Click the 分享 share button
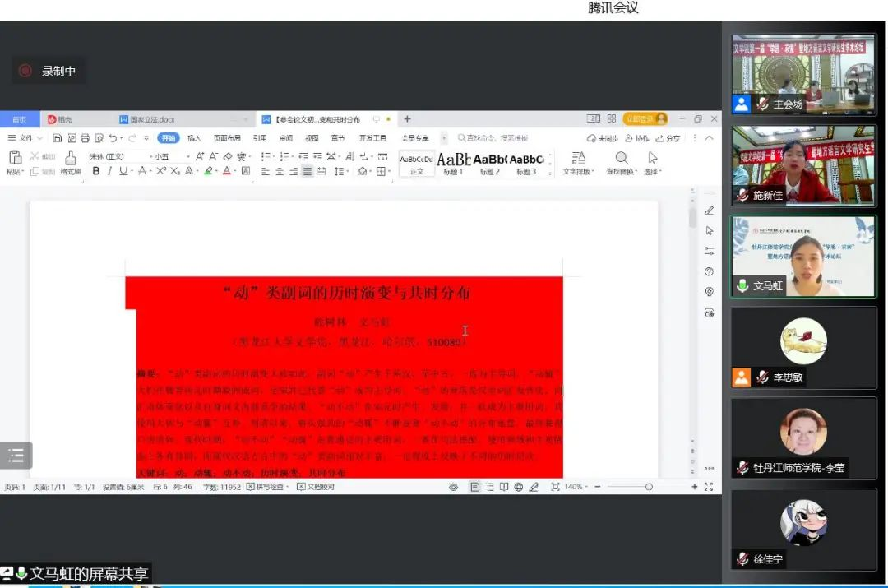The width and height of the screenshot is (888, 588). click(x=668, y=138)
